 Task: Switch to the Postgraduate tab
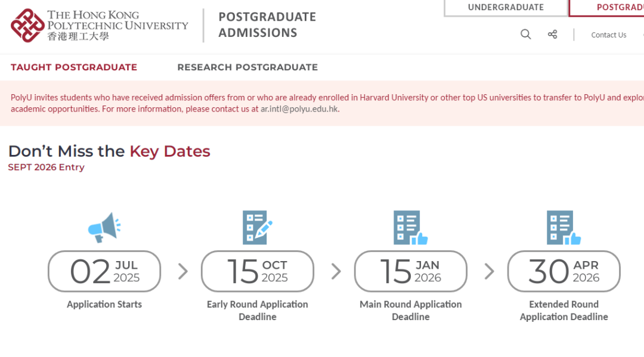click(x=606, y=7)
